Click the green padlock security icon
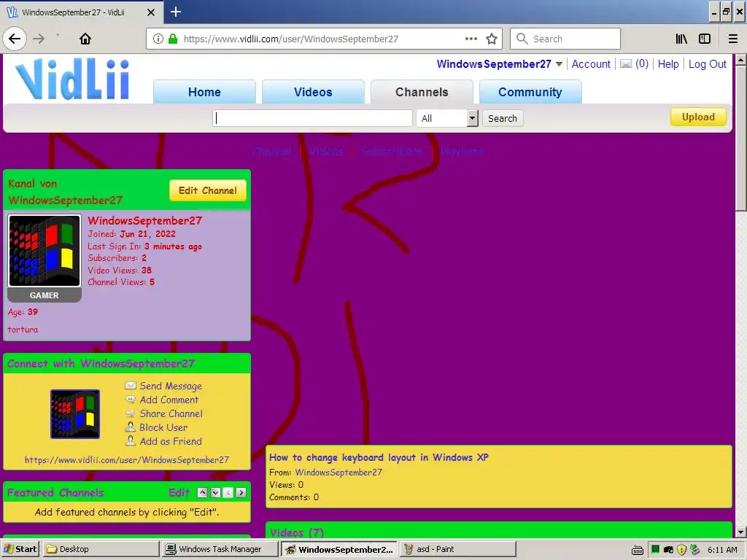 pos(173,39)
